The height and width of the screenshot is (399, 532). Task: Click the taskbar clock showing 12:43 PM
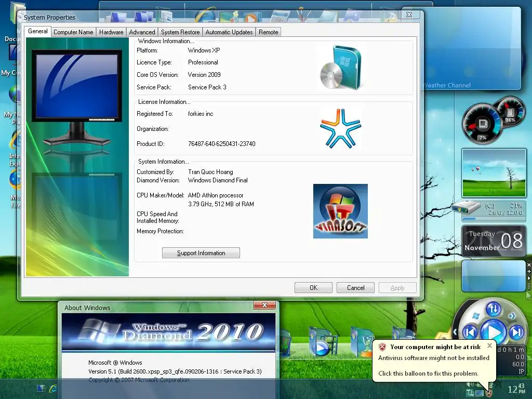[x=516, y=389]
